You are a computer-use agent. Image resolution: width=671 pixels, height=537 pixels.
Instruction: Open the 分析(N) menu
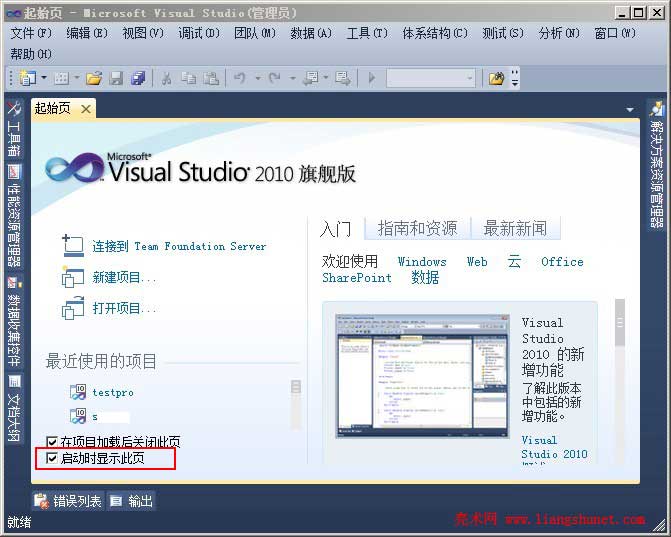coord(559,33)
